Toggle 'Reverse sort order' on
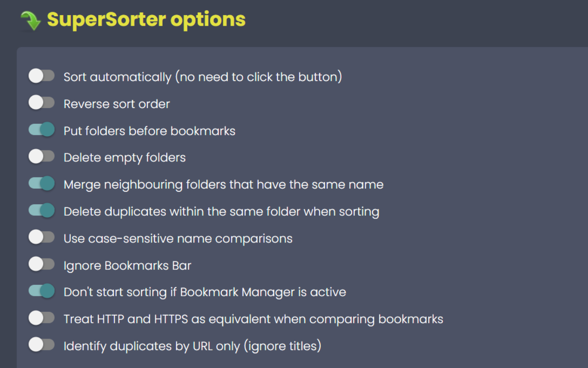 click(42, 103)
